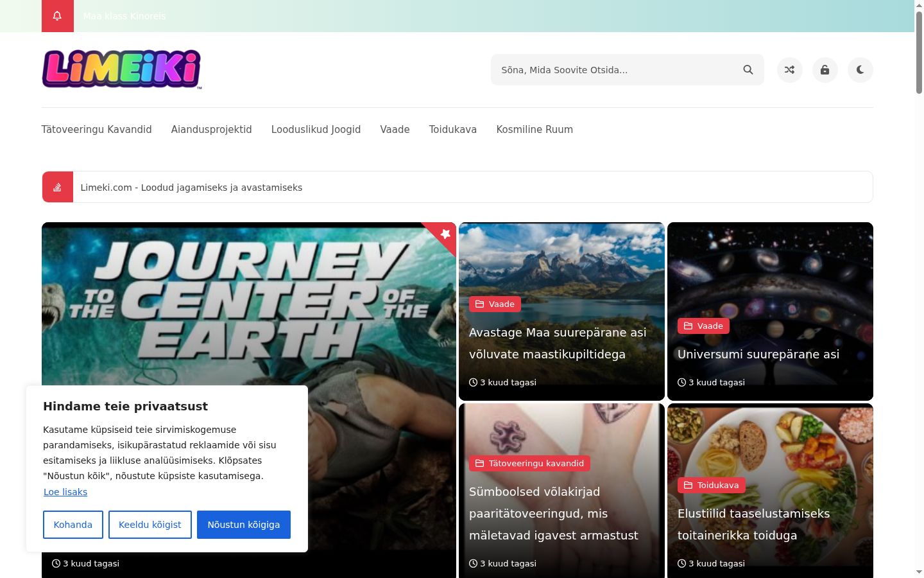Viewport: 924px width, 578px height.
Task: Click Keeldu kõigist cookie button
Action: (x=150, y=525)
